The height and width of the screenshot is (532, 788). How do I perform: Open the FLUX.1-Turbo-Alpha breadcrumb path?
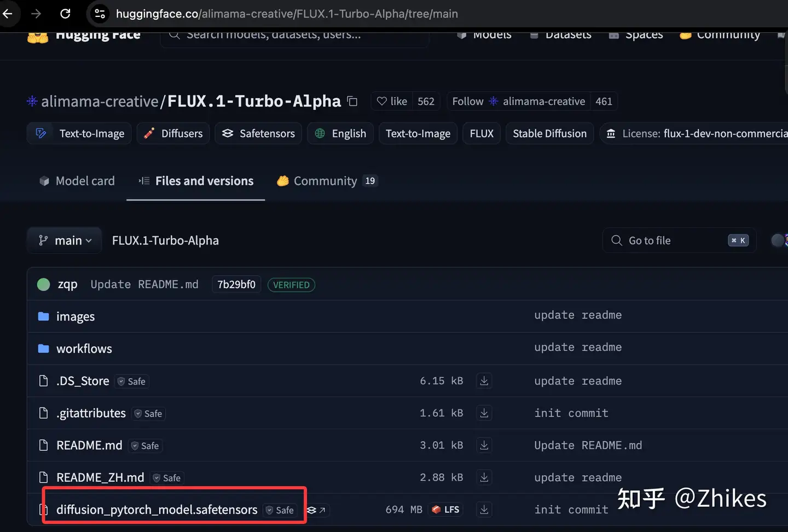coord(165,241)
